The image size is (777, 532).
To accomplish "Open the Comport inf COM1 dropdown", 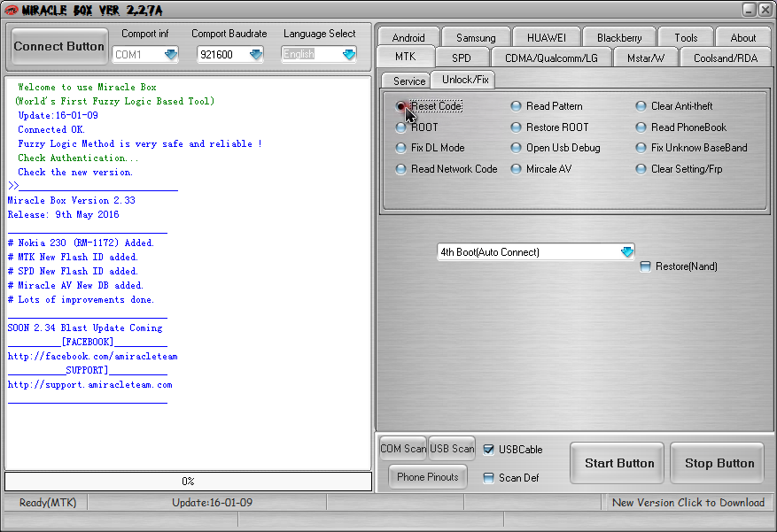I will click(145, 54).
